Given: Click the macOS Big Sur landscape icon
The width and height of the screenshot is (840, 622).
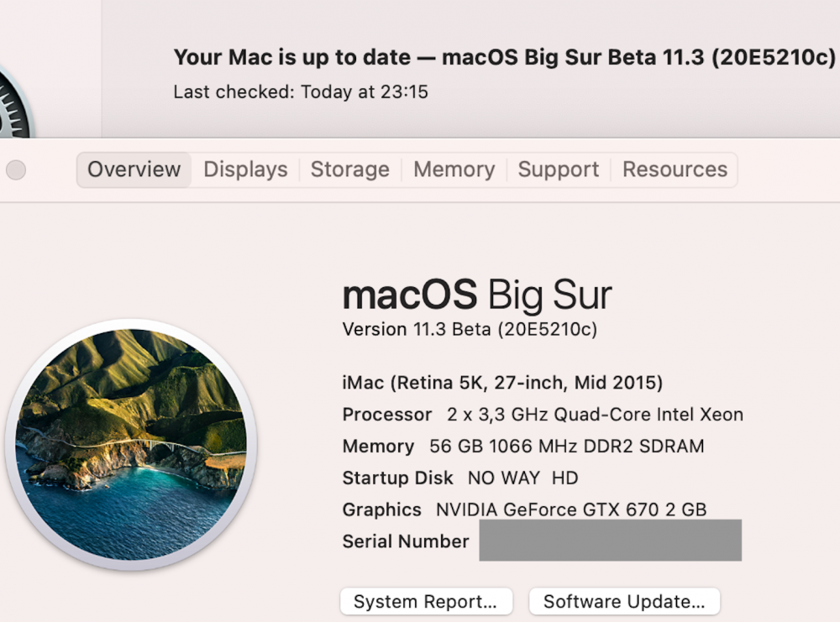Looking at the screenshot, I should pyautogui.click(x=131, y=445).
